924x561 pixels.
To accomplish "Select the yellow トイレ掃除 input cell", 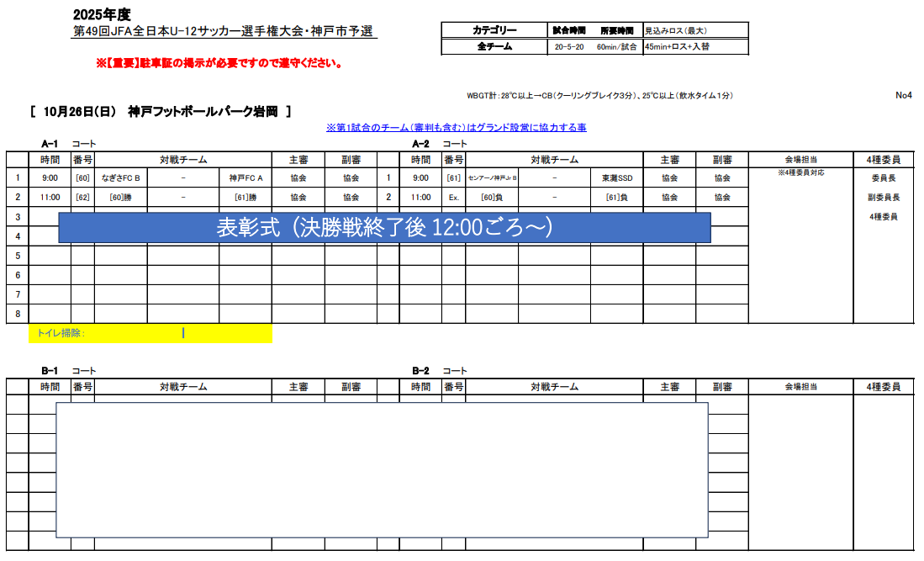I will coord(150,333).
